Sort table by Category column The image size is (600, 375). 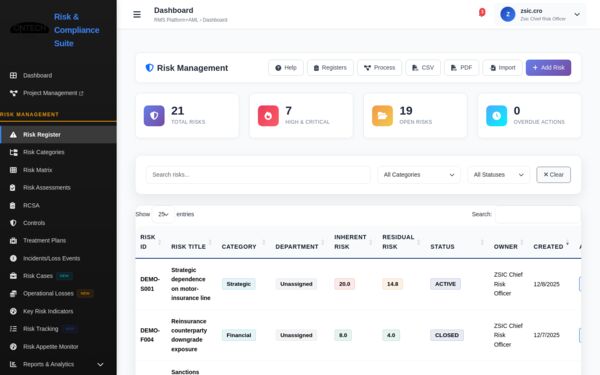click(x=243, y=242)
